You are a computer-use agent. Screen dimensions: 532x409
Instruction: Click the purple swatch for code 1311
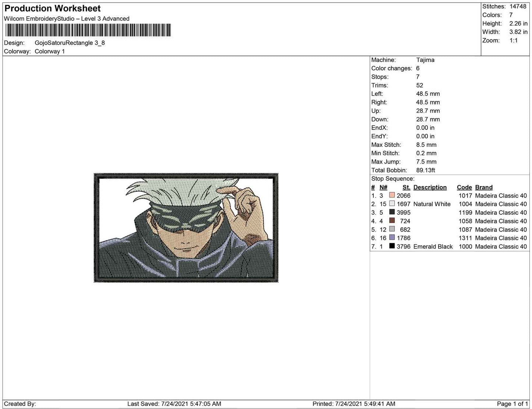pyautogui.click(x=392, y=238)
